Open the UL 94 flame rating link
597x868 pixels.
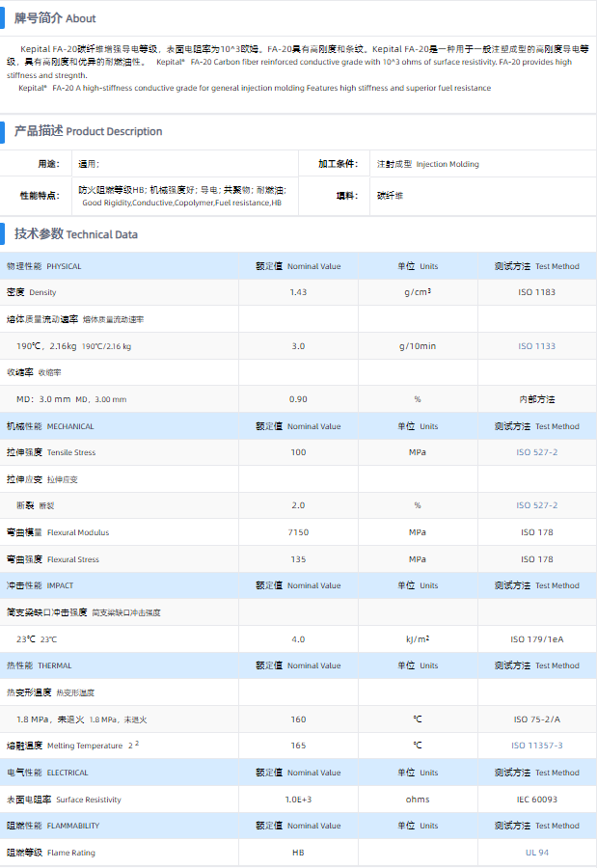[536, 853]
